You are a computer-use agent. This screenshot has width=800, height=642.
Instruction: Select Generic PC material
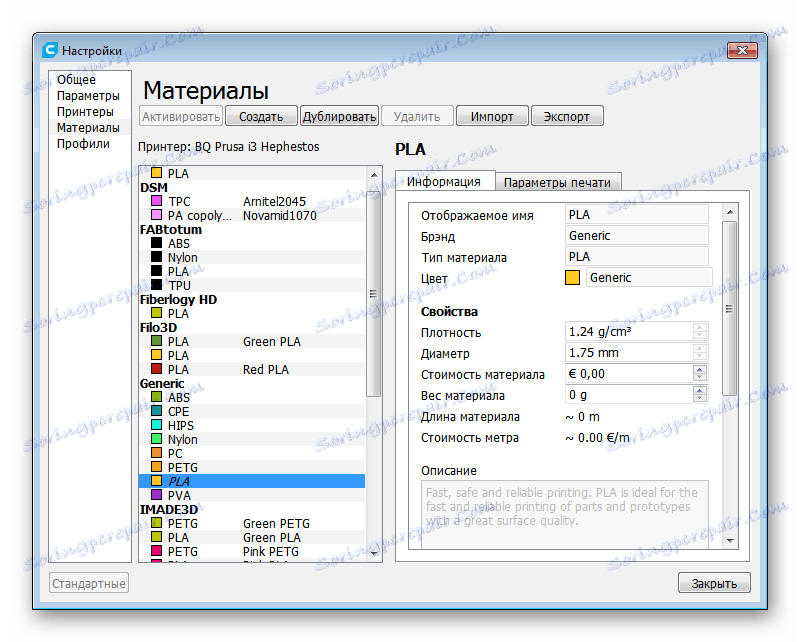[253, 453]
